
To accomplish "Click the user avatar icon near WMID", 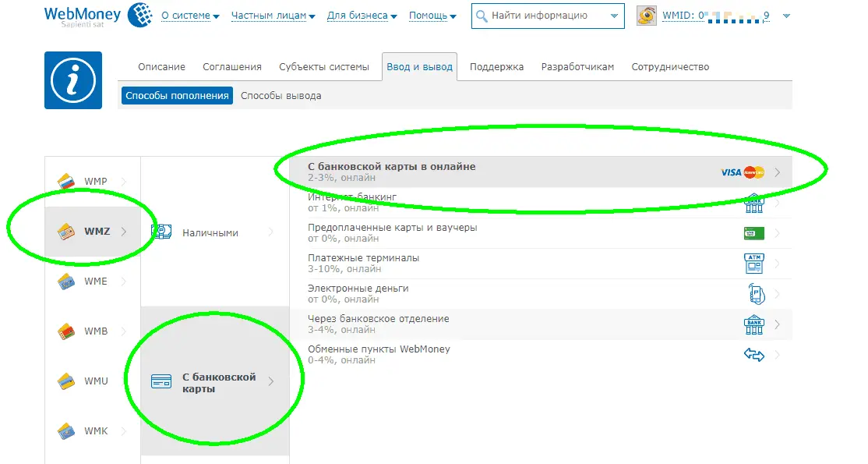I will [647, 16].
